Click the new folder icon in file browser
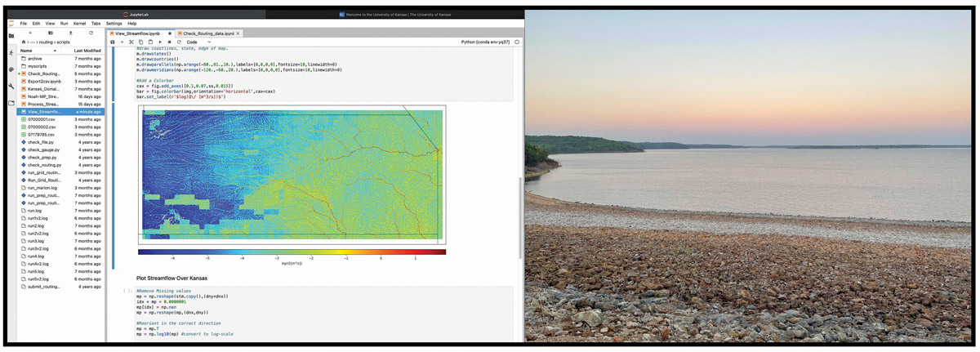The height and width of the screenshot is (352, 980). click(50, 33)
